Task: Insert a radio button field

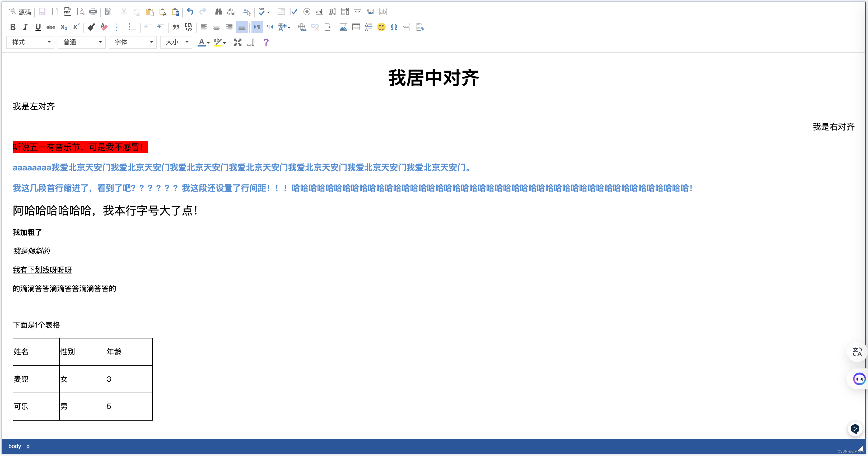Action: (x=307, y=12)
